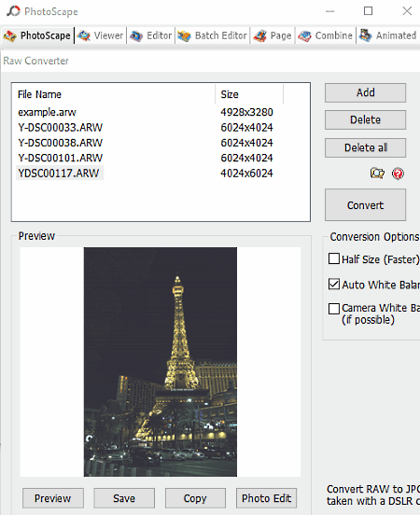Click the PhotoScape logo in title bar

tap(13, 11)
